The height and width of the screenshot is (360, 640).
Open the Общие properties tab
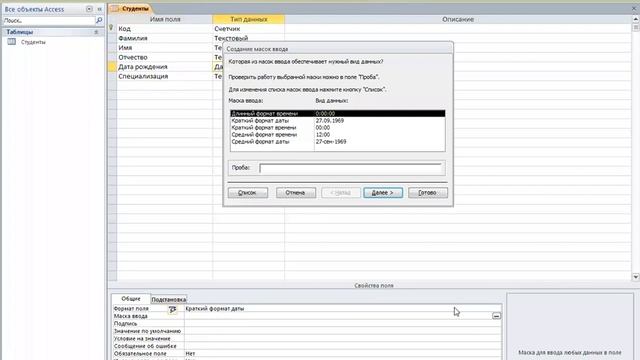point(131,299)
